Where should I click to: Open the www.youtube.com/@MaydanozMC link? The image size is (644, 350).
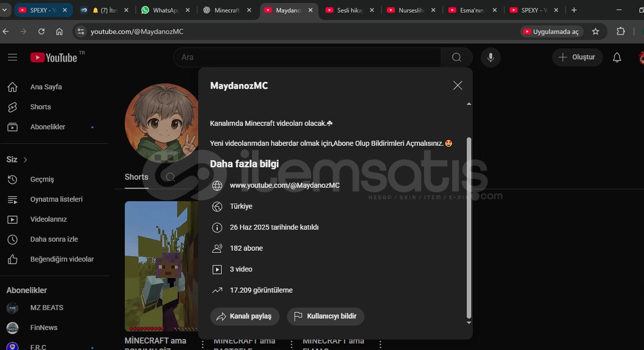click(x=285, y=185)
